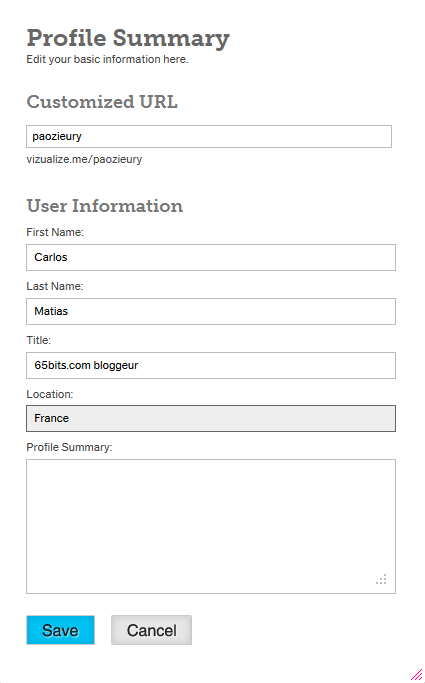Select the First Name field with Carlos

pos(211,257)
